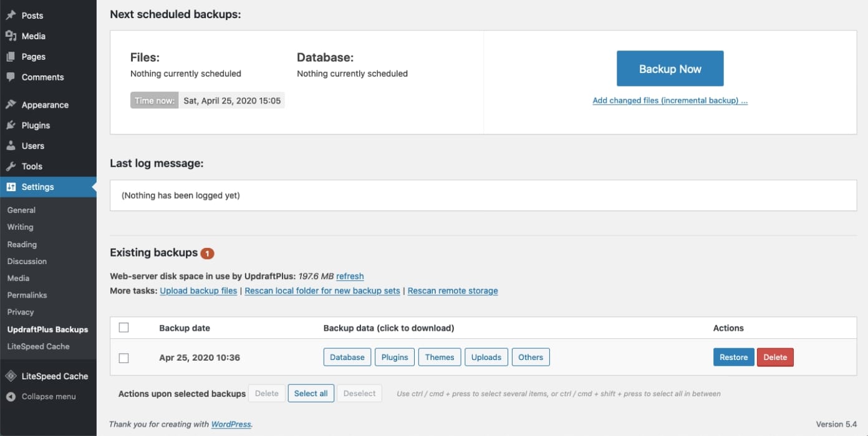The image size is (868, 436).
Task: Refresh the web-server disk space usage
Action: (x=350, y=276)
